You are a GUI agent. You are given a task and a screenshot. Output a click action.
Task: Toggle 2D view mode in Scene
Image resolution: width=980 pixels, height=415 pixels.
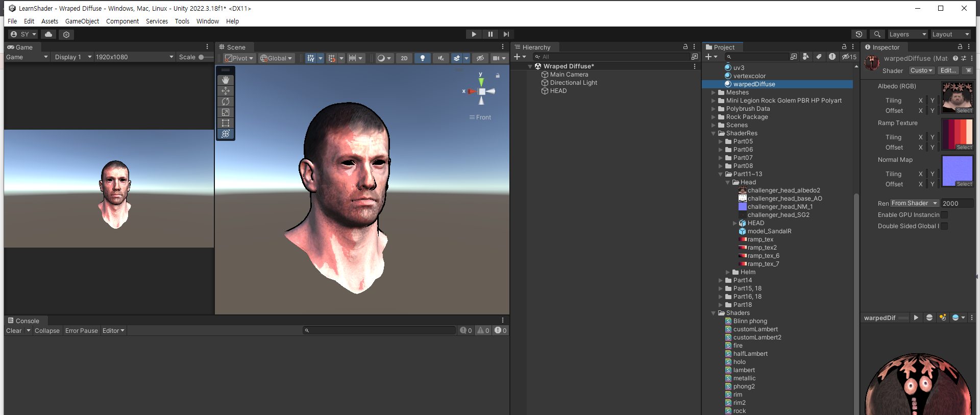pyautogui.click(x=404, y=58)
